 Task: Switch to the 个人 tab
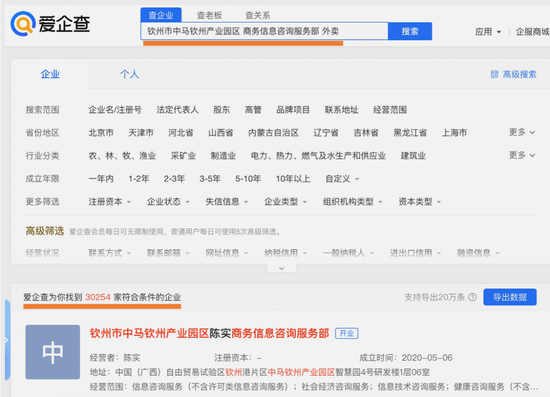(129, 74)
